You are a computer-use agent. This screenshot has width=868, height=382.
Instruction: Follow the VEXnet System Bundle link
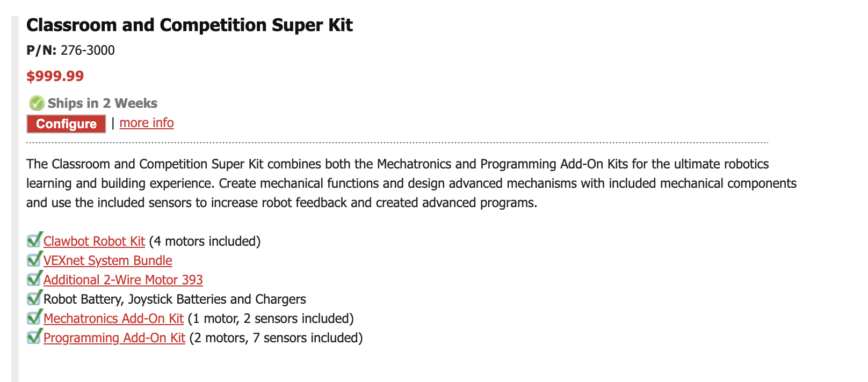pyautogui.click(x=107, y=261)
